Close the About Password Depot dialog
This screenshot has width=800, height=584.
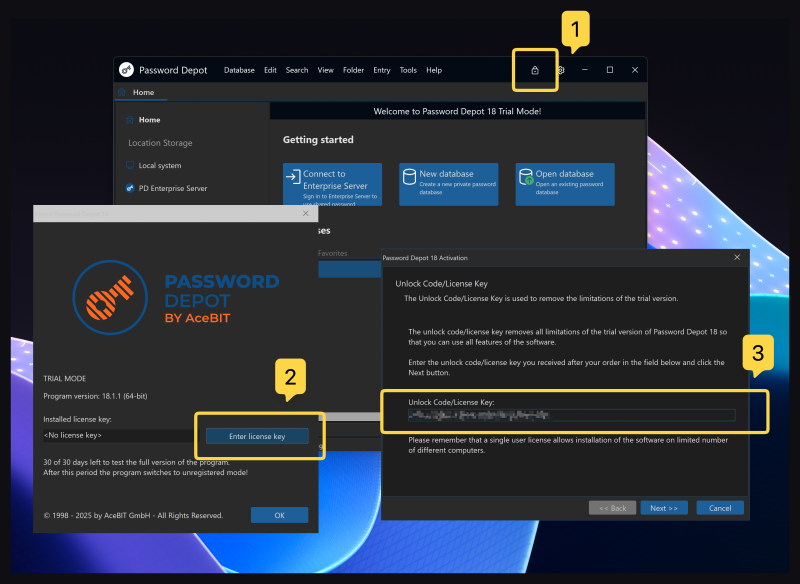[306, 213]
